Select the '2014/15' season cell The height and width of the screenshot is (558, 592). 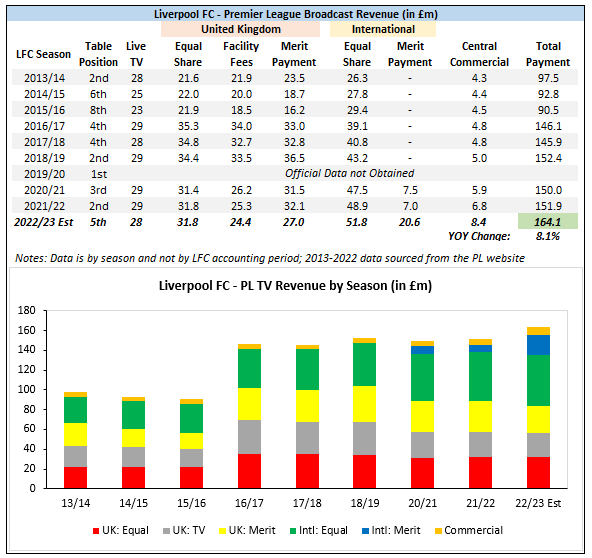pos(45,94)
